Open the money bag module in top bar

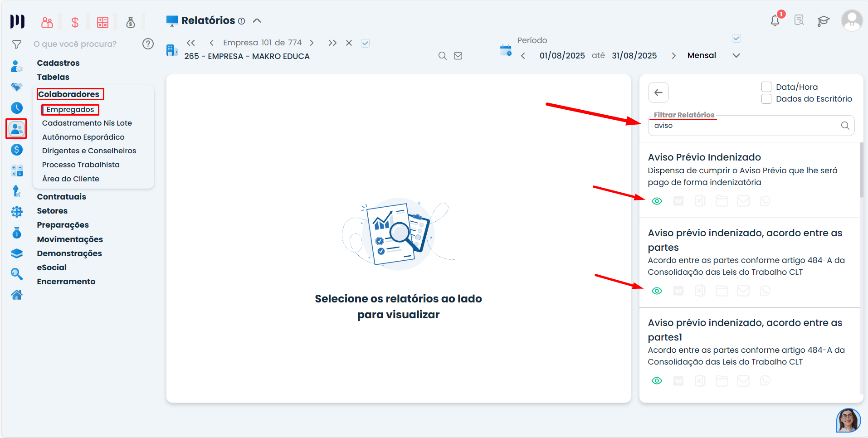(x=131, y=22)
